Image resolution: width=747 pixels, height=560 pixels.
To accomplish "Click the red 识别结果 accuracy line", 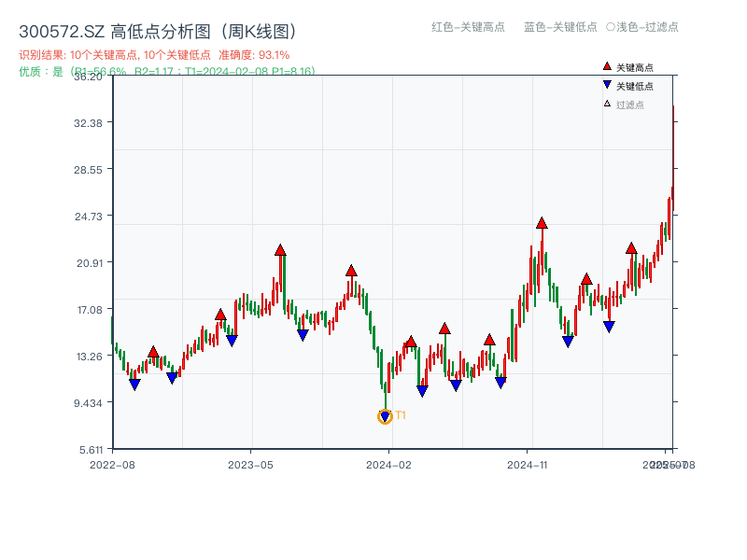I will point(154,55).
